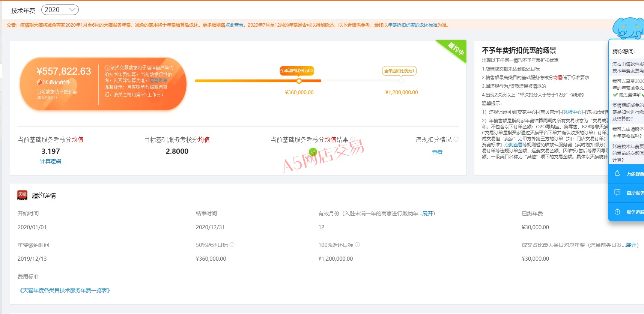Click the payment date 2019/12/13

(x=32, y=259)
